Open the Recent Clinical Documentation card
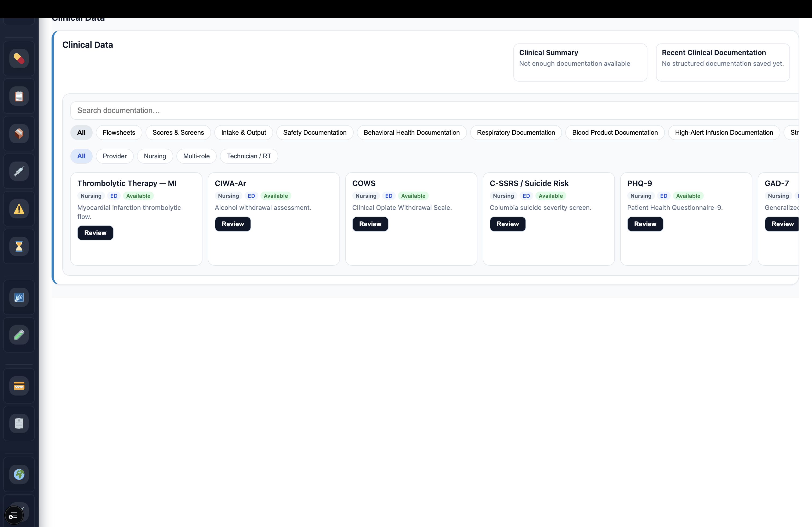Screen dimensions: 812x527 point(723,62)
